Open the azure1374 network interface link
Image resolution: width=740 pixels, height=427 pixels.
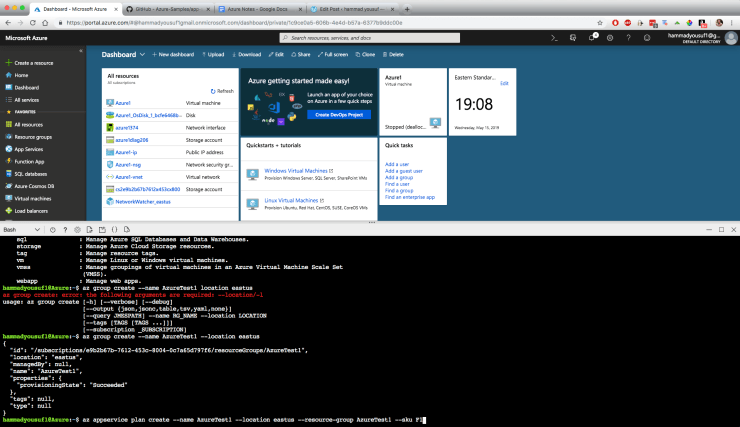pos(127,128)
